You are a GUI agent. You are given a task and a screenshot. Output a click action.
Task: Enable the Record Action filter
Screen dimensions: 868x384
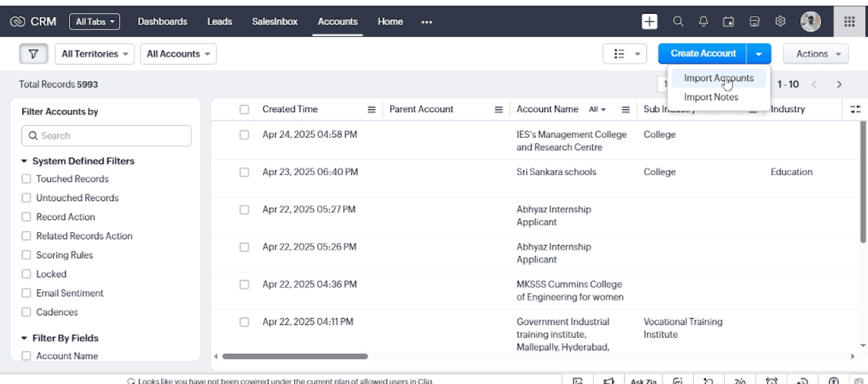pos(26,217)
